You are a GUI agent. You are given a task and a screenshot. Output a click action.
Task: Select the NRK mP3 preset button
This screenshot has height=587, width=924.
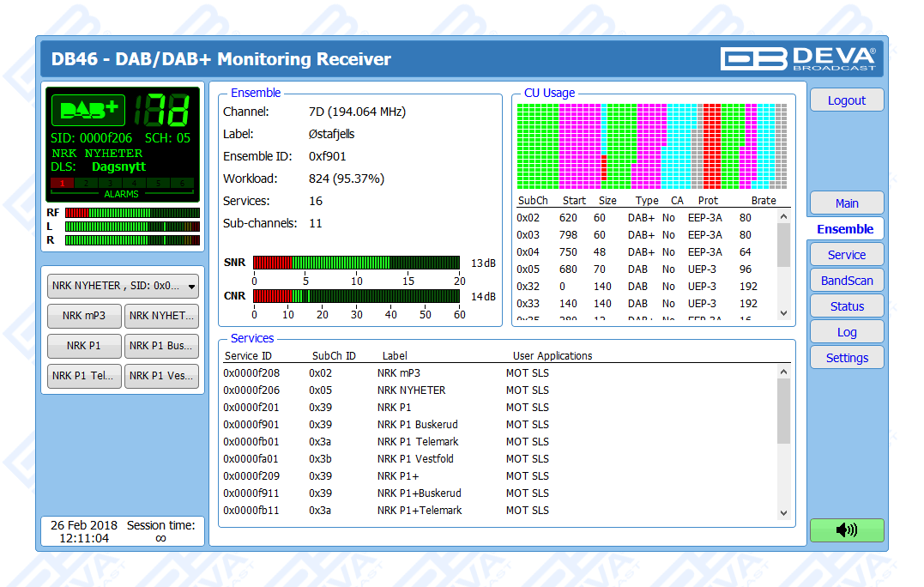pyautogui.click(x=84, y=316)
